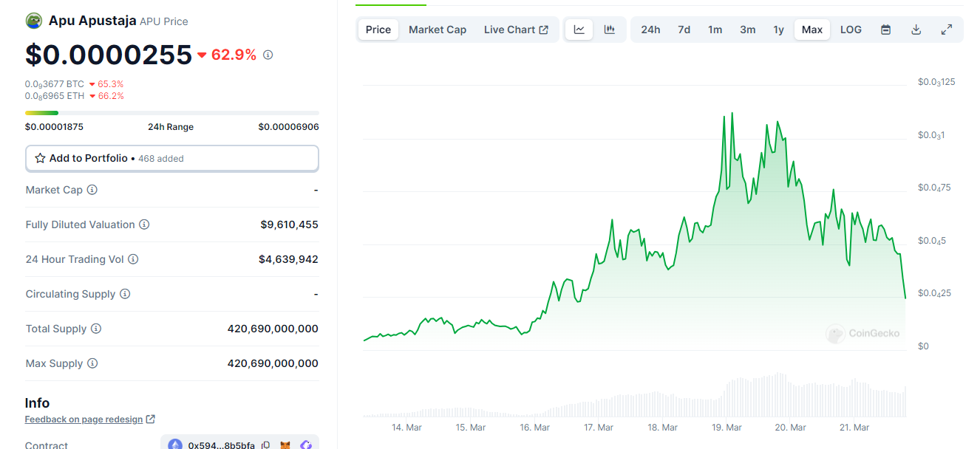Show Fully Diluted Valuation info tooltip icon

[144, 224]
